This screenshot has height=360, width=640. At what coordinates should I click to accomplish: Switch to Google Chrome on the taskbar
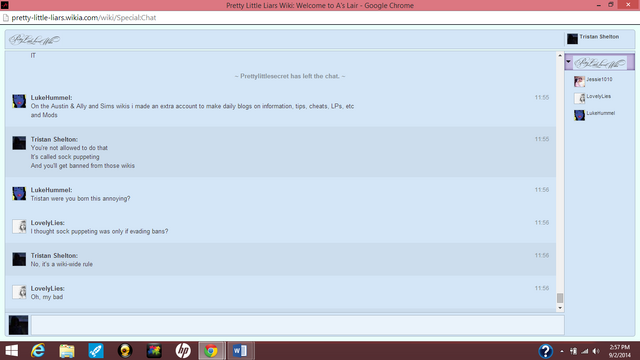click(211, 351)
